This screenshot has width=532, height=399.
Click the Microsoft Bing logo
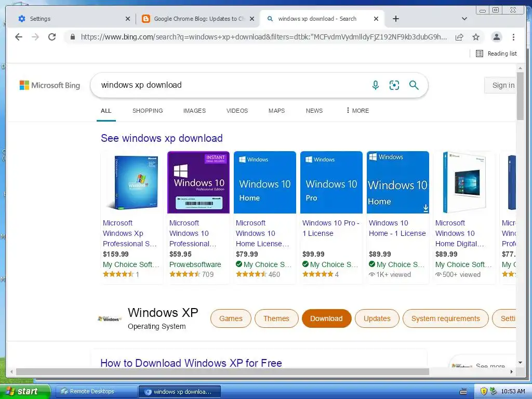(x=50, y=85)
